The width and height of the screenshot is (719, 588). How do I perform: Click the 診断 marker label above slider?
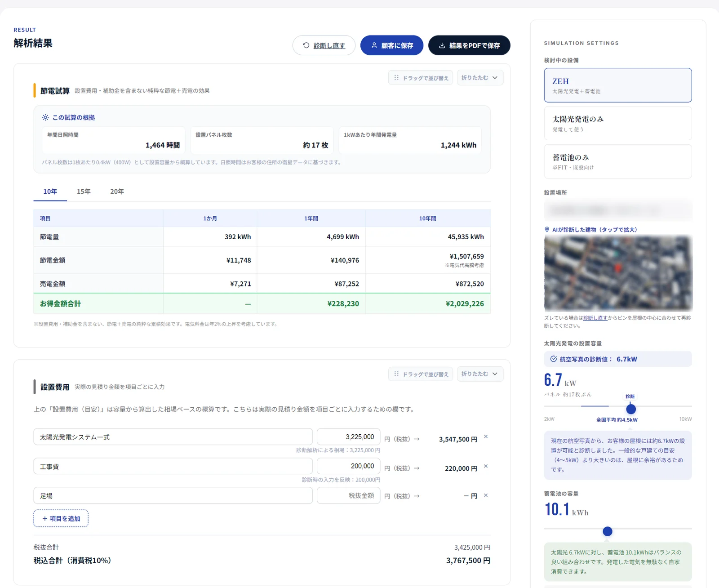pos(630,396)
